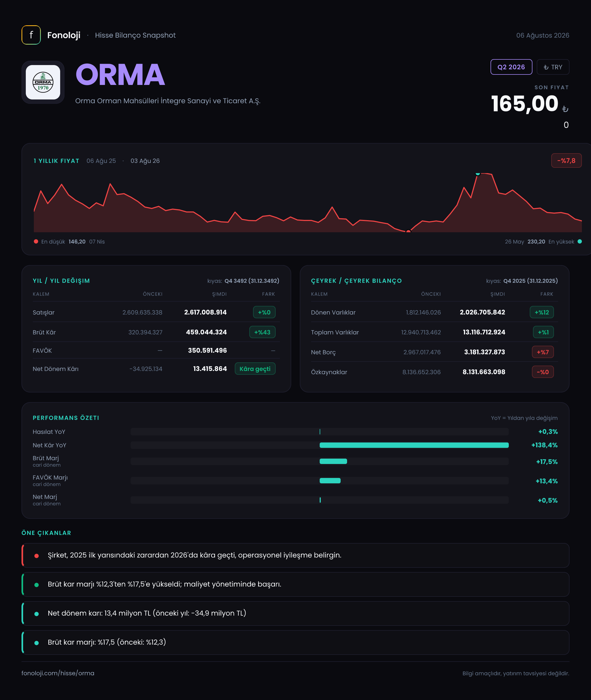Click bullet beside 'Brüt kar marjı %12,3'ten' highlight

(37, 585)
